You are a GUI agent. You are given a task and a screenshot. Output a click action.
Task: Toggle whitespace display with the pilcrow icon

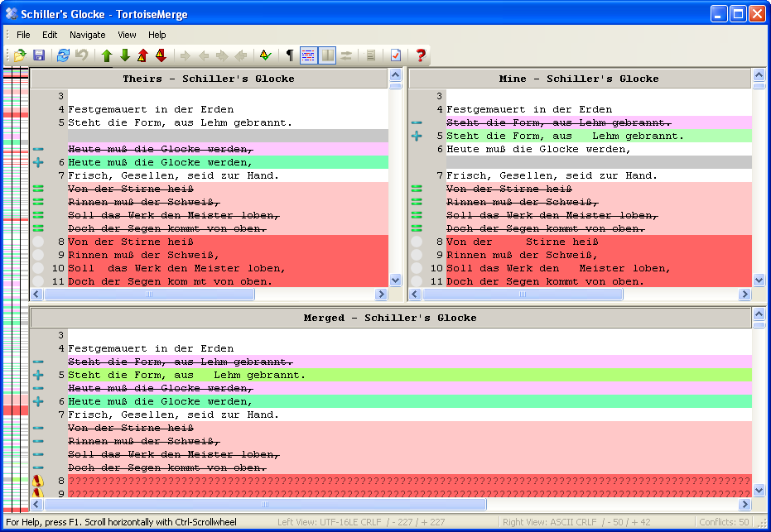290,55
